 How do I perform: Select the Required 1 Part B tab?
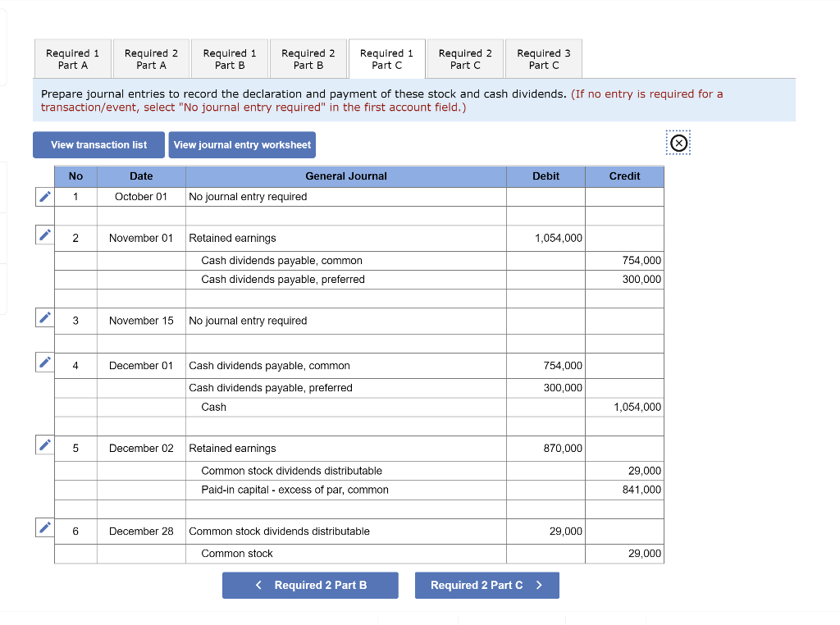(x=230, y=58)
